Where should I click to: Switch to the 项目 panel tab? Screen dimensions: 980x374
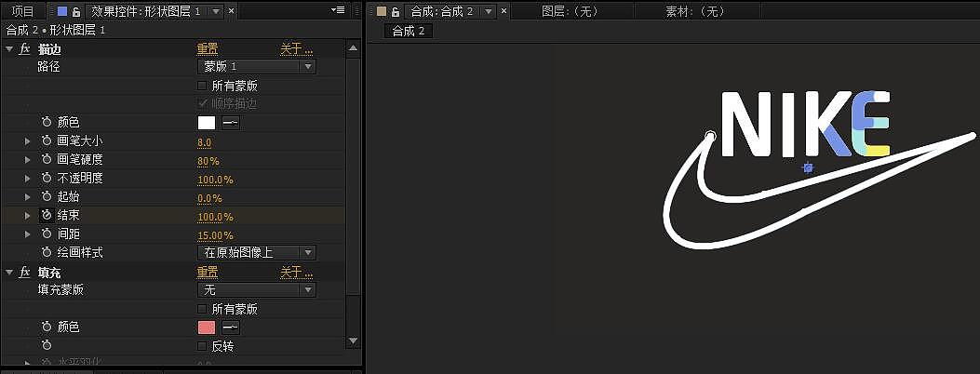pyautogui.click(x=23, y=11)
